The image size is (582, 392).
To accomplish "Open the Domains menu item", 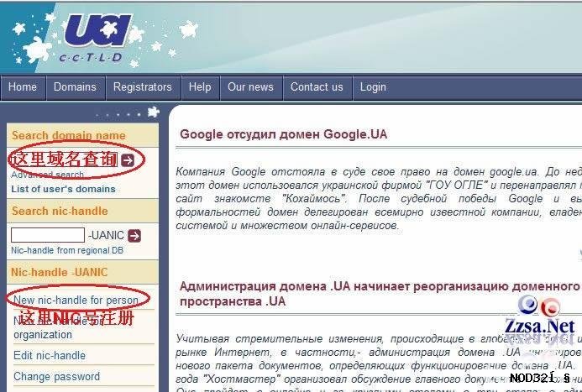I will click(x=75, y=87).
